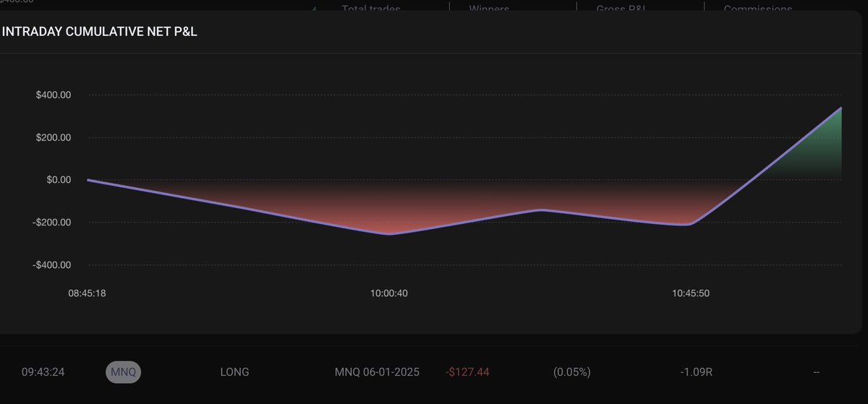The width and height of the screenshot is (868, 404).
Task: Click the $400.00 y-axis label
Action: (x=53, y=95)
